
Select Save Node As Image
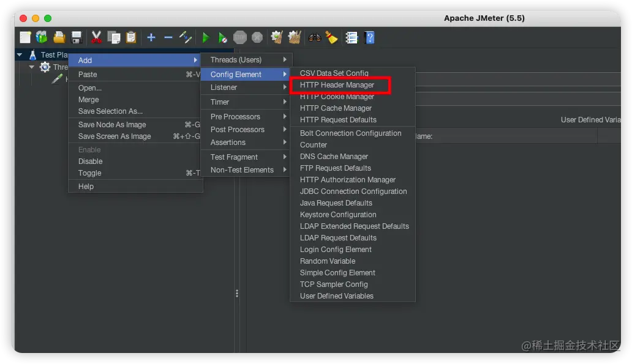pyautogui.click(x=135, y=125)
